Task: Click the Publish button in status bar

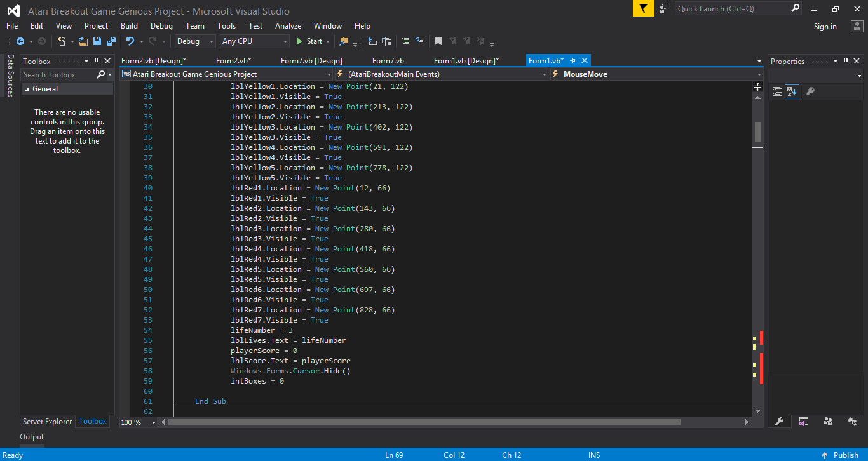Action: click(x=840, y=455)
